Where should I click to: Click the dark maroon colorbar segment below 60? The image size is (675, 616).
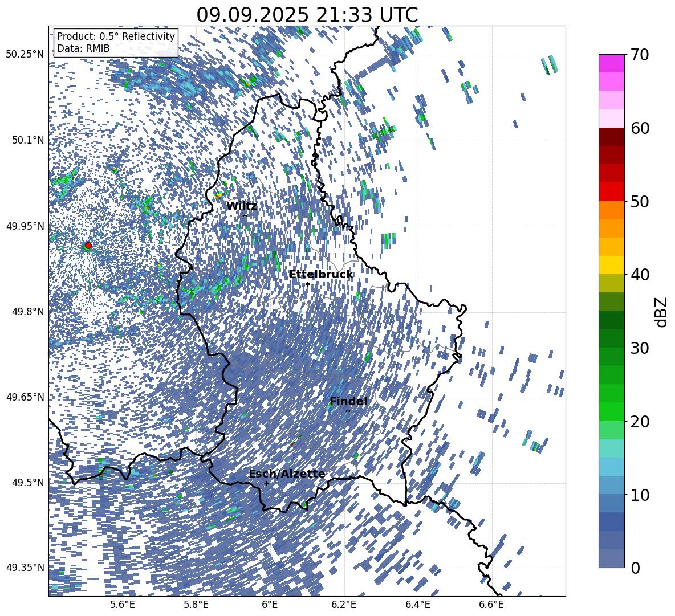(611, 137)
